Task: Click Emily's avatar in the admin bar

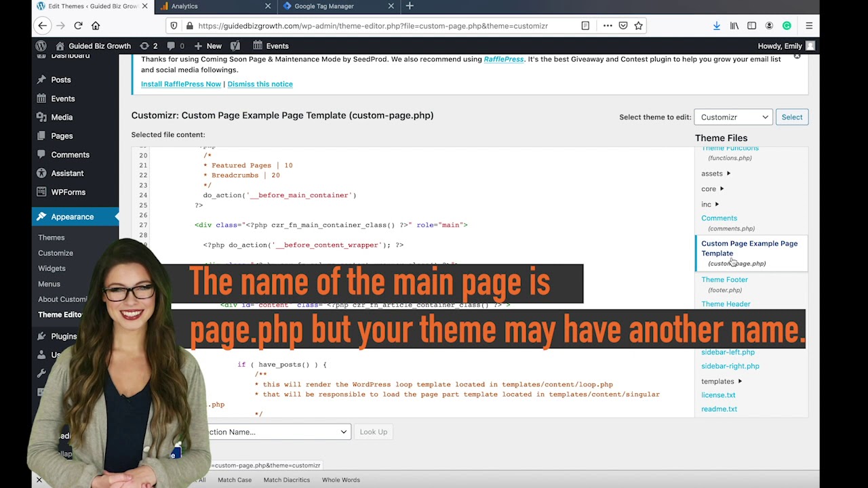Action: 810,46
